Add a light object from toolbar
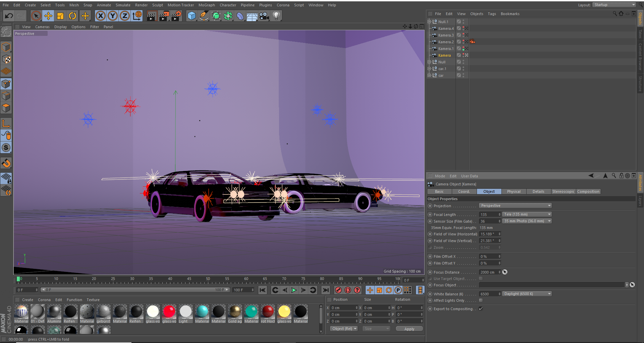Screen dimensions: 644x343 (276, 16)
